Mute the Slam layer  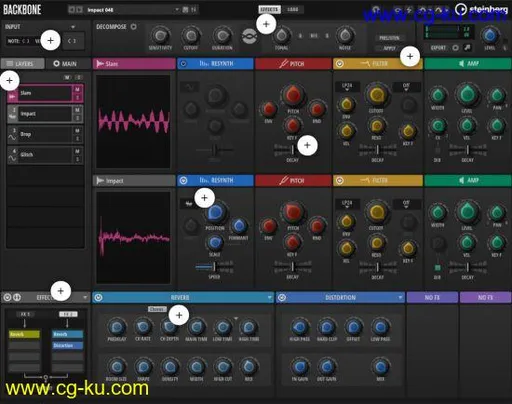point(77,89)
